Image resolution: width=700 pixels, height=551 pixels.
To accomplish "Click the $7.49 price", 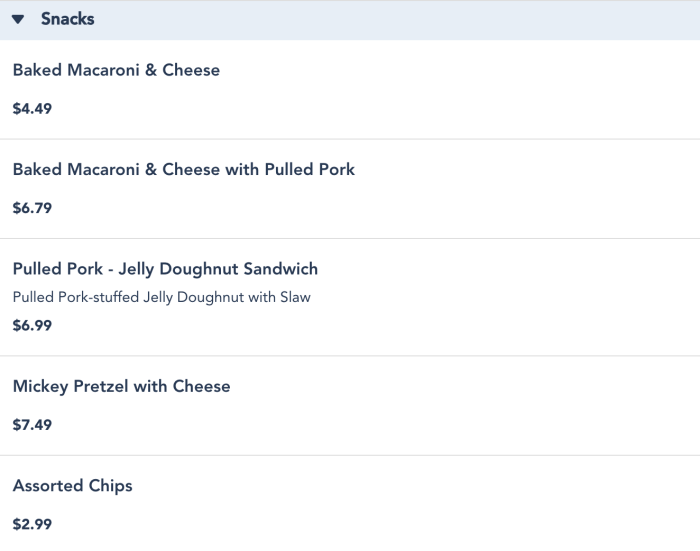I will pyautogui.click(x=32, y=425).
